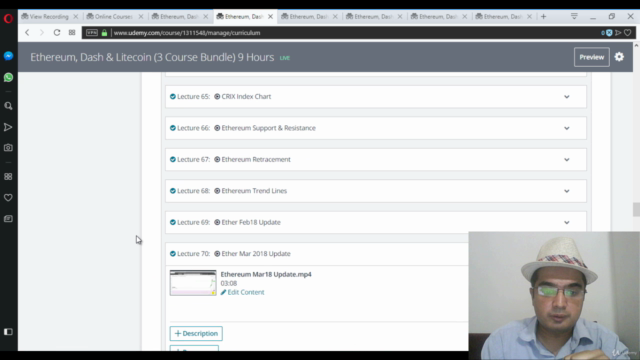Open the ad blocker shield icon

(x=609, y=33)
